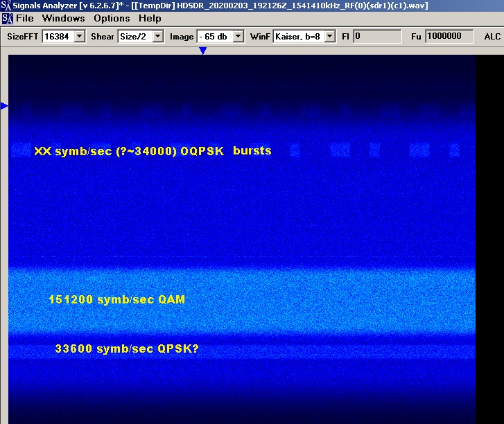The image size is (504, 424).
Task: Open the File menu
Action: click(x=25, y=18)
